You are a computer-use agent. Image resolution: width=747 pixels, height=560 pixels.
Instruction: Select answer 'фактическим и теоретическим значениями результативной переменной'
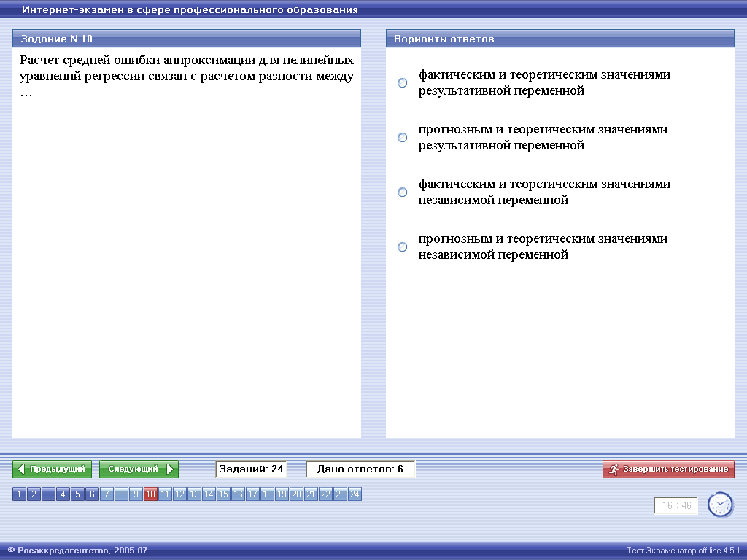click(x=403, y=83)
